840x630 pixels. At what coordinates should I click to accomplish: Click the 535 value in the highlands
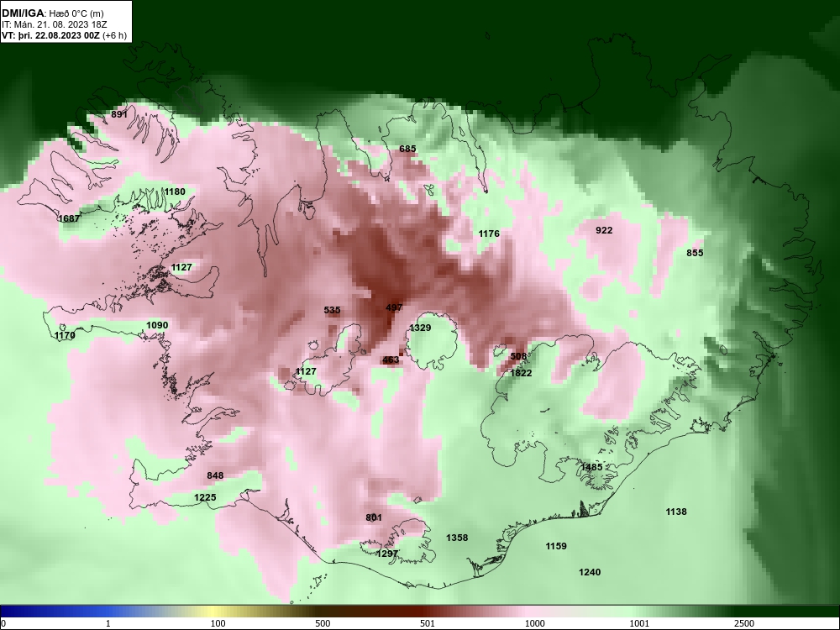[x=332, y=310]
